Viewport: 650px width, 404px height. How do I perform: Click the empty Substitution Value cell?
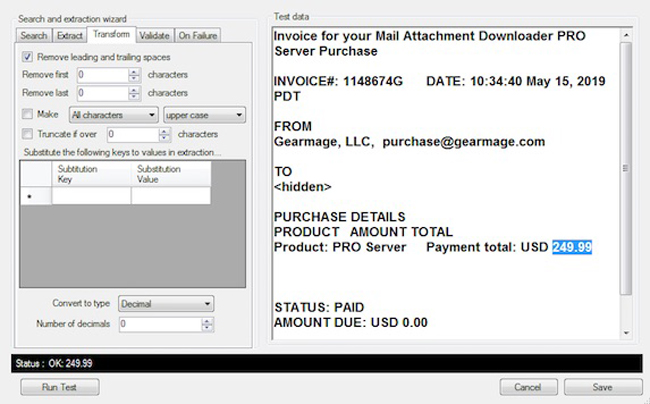(x=170, y=196)
